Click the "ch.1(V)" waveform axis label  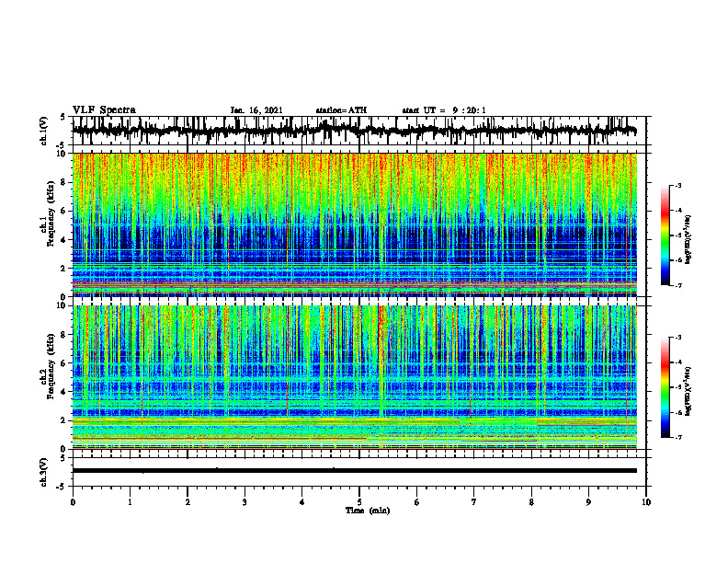pyautogui.click(x=44, y=131)
